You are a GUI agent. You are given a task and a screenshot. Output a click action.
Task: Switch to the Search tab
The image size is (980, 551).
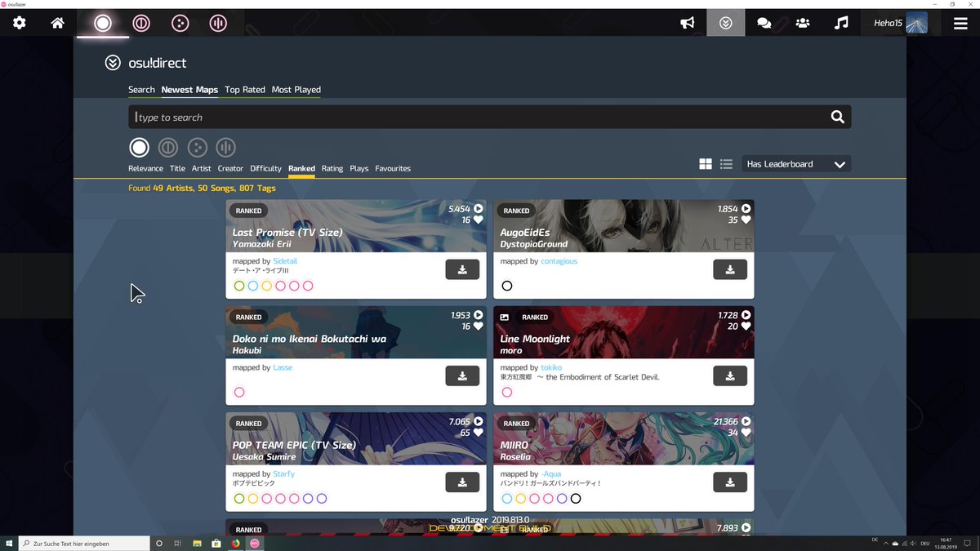click(x=141, y=90)
